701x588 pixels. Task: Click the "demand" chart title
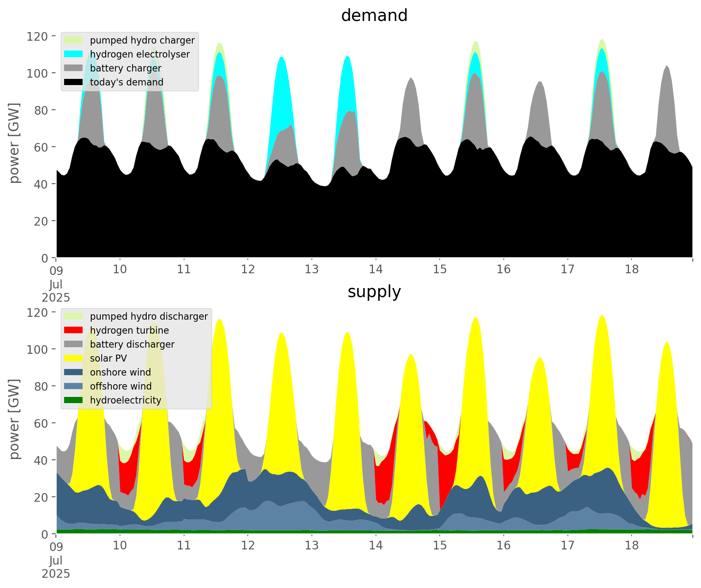point(374,16)
